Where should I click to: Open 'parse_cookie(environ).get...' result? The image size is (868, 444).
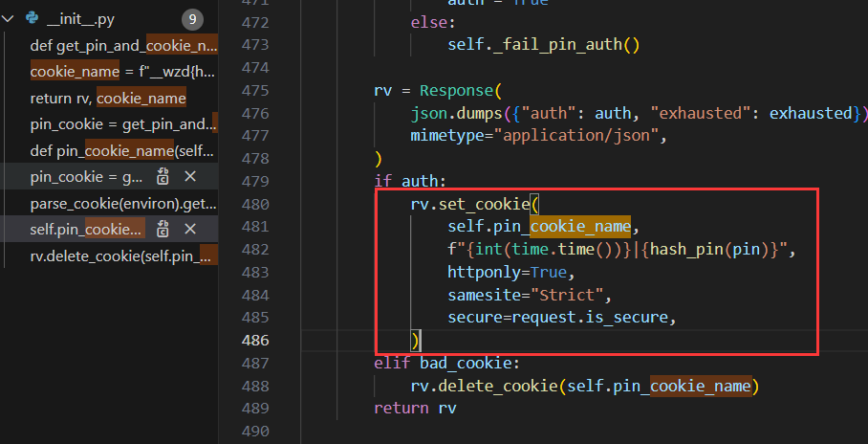(x=122, y=204)
